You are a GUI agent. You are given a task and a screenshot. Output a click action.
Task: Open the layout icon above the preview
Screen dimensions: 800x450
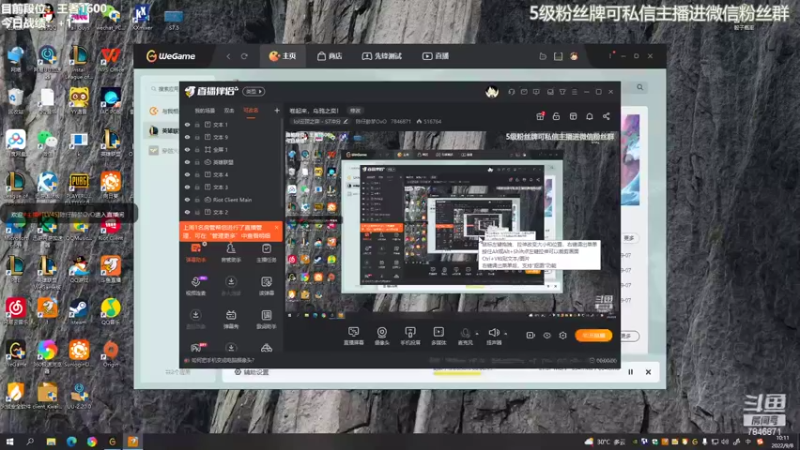pyautogui.click(x=573, y=116)
